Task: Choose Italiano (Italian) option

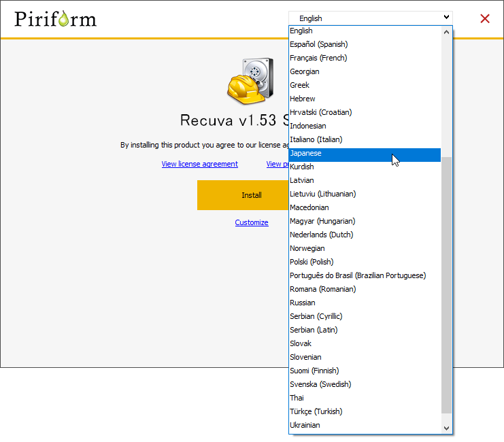Action: 365,139
